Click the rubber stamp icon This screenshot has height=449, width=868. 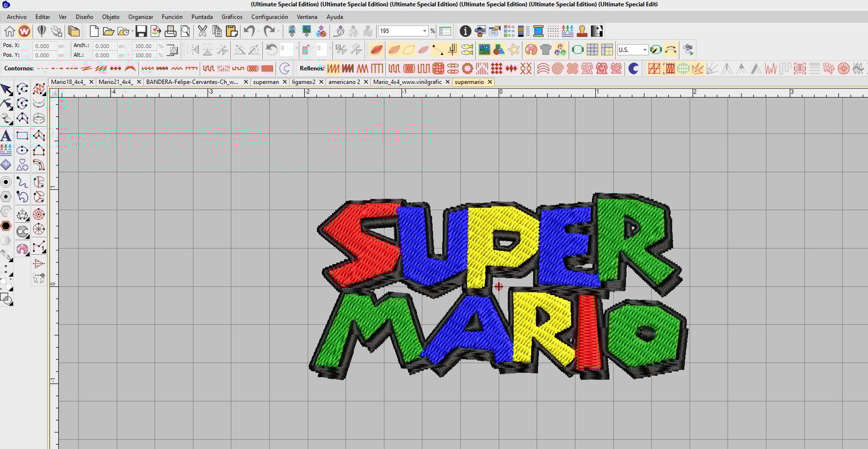pos(582,31)
